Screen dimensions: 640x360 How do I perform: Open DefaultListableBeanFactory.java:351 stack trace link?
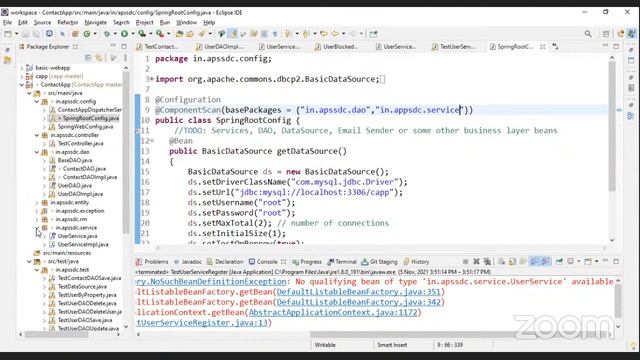[359, 292]
